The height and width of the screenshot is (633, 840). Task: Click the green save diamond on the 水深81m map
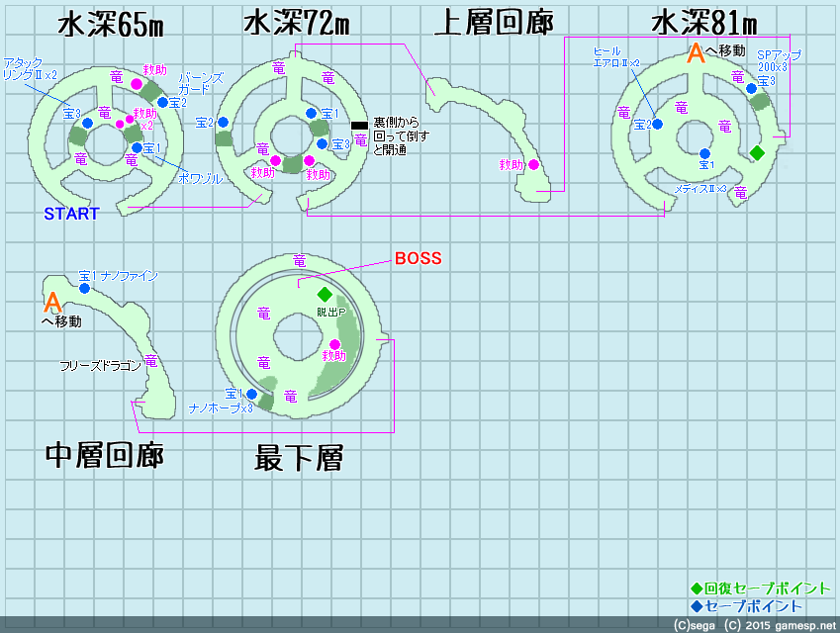tap(757, 152)
